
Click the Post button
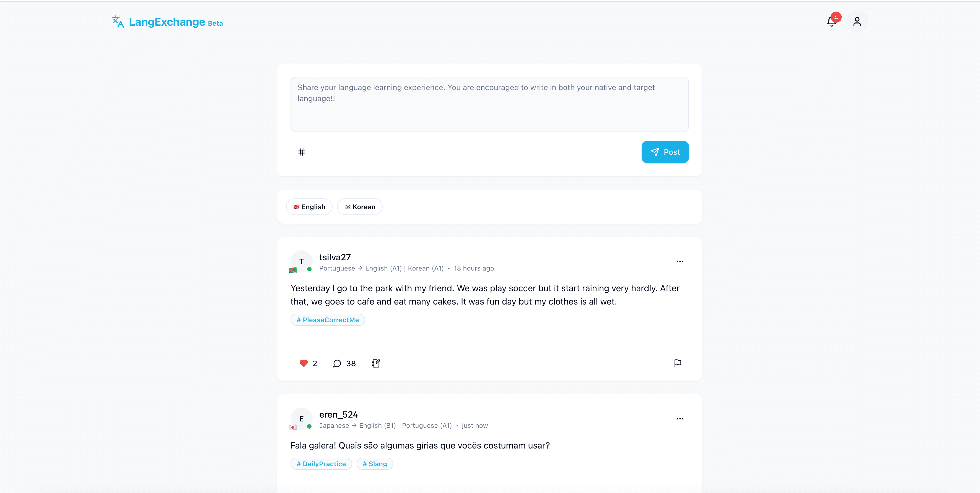pyautogui.click(x=665, y=152)
